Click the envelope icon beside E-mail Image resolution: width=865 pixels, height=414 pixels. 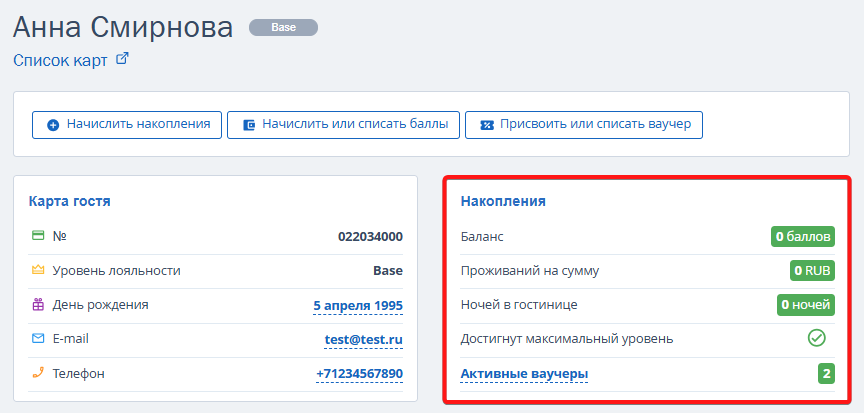38,338
